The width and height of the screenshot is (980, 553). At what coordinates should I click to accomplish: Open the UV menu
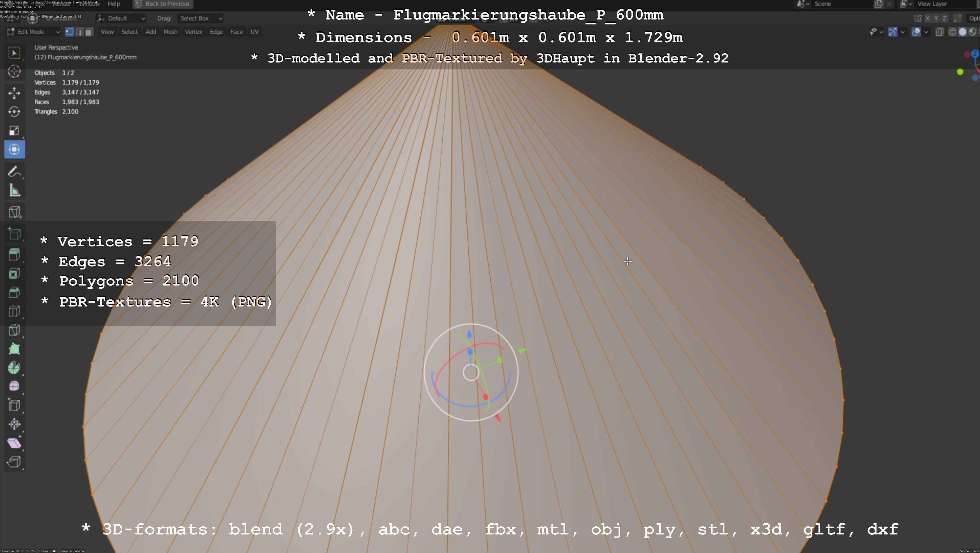click(255, 32)
